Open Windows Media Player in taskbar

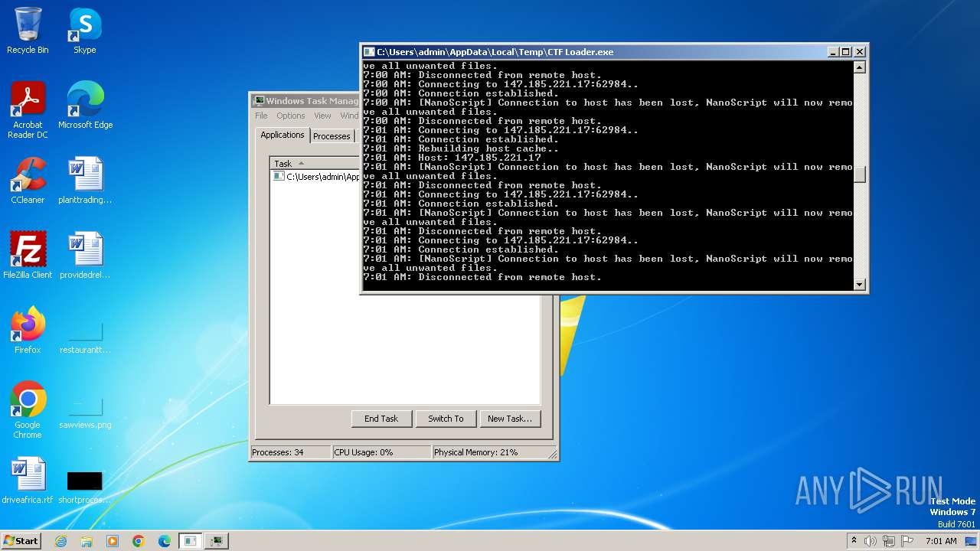(113, 541)
